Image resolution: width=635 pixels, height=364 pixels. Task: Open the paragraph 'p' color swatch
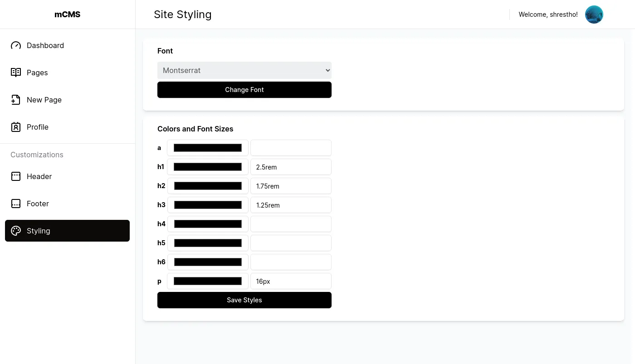(208, 281)
